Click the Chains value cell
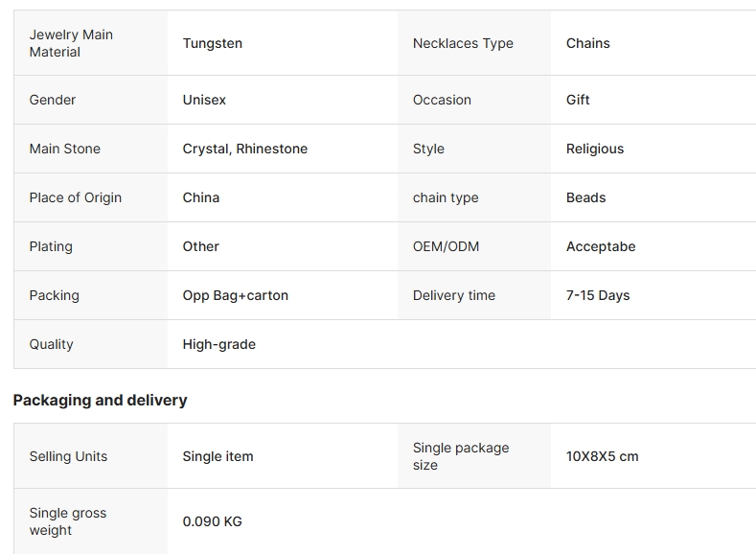This screenshot has height=554, width=756. pos(588,43)
